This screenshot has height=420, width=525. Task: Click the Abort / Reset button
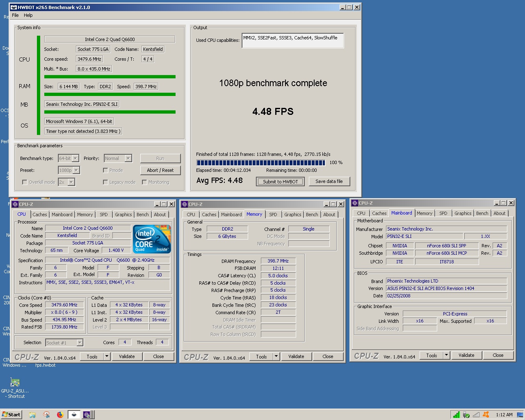(x=160, y=170)
